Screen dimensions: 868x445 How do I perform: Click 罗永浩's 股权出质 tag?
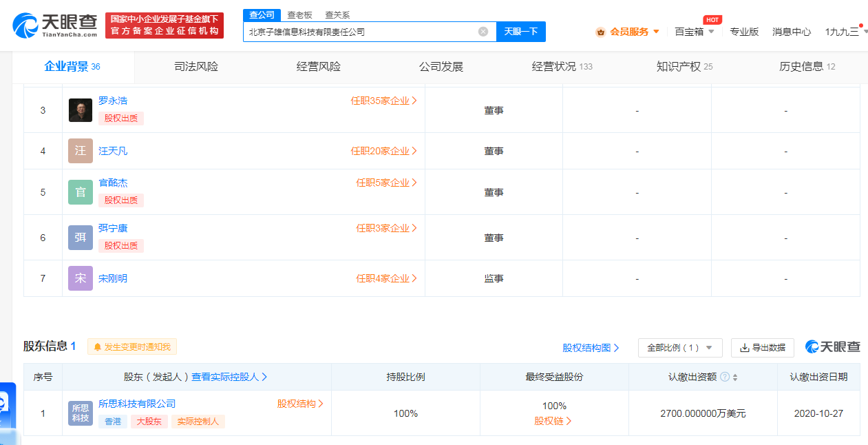click(121, 118)
